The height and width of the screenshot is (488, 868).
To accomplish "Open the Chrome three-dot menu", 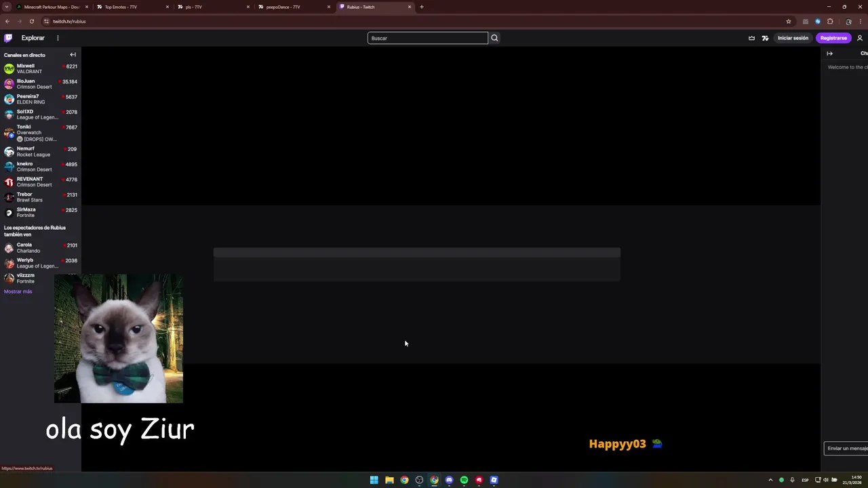I will [x=860, y=21].
